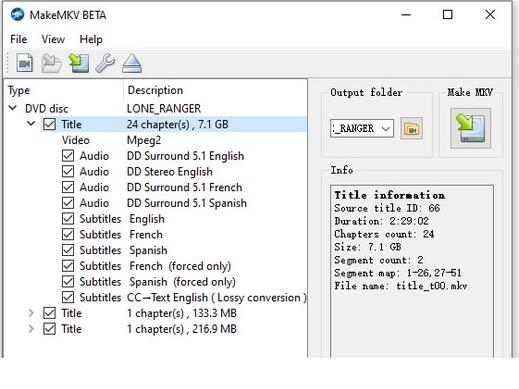Click the Save selected titles toolbar icon
The height and width of the screenshot is (389, 519).
pos(79,63)
